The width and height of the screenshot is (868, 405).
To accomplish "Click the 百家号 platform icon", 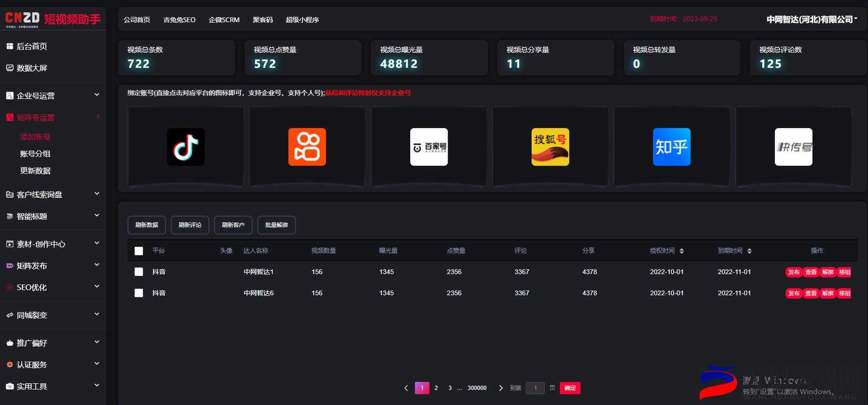I will pyautogui.click(x=429, y=147).
